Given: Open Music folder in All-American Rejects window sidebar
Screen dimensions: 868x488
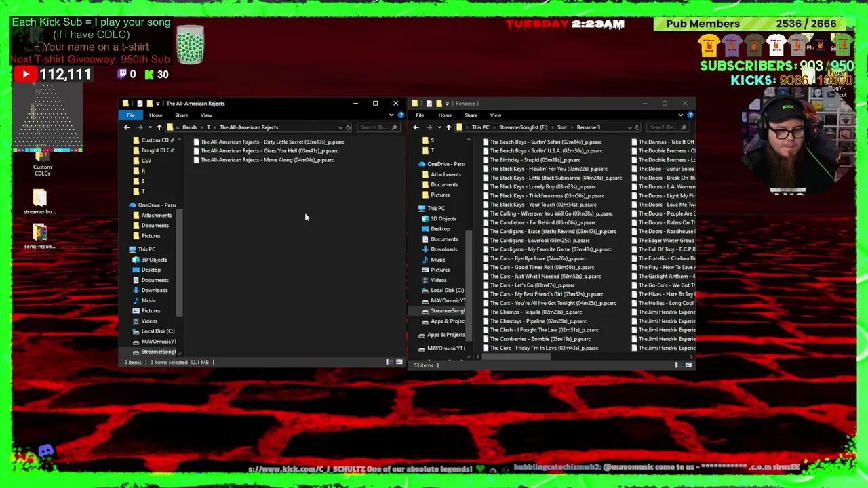Looking at the screenshot, I should click(x=148, y=300).
